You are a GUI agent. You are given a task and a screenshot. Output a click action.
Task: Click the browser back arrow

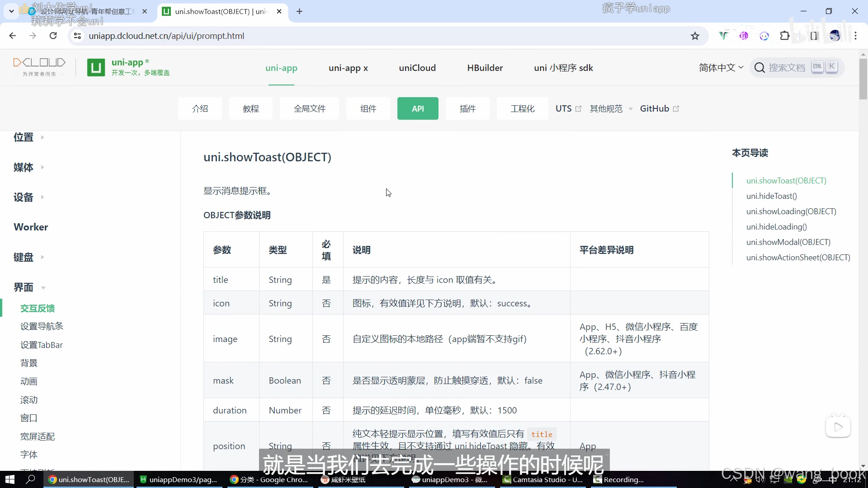tap(13, 36)
